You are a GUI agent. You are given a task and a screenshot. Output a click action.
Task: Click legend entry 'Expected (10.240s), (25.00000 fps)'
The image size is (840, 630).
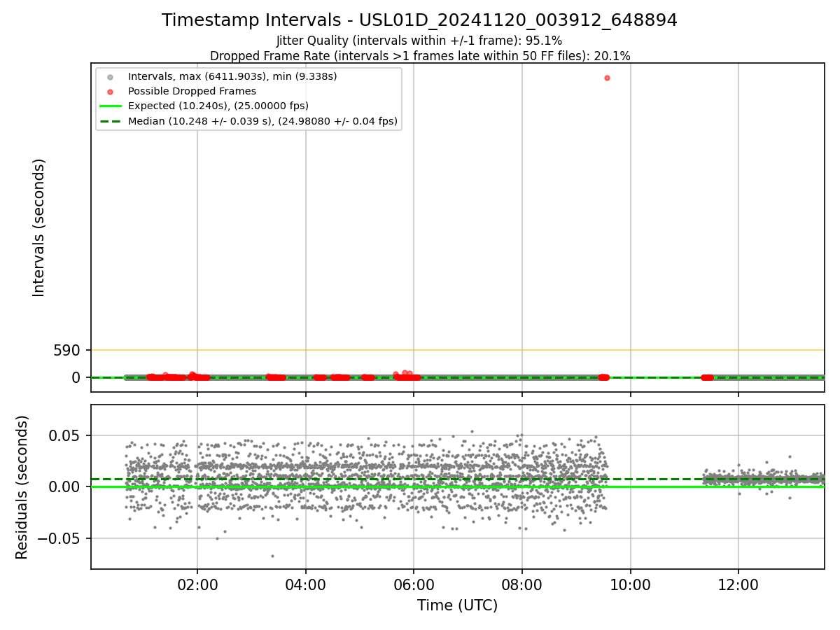click(x=218, y=106)
